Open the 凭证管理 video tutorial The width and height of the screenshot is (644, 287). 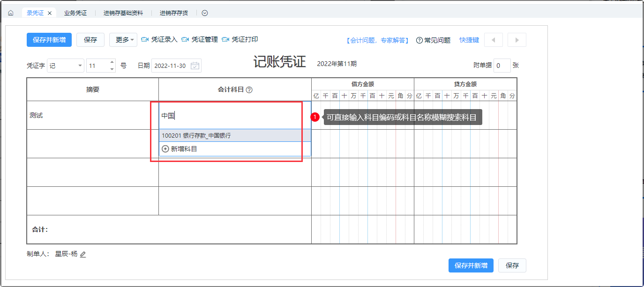[x=200, y=40]
